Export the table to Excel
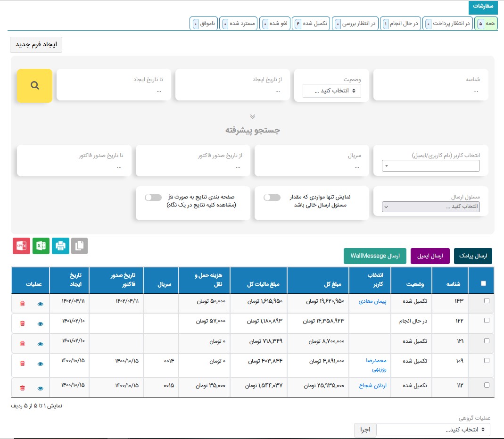This screenshot has height=439, width=504. coord(41,246)
